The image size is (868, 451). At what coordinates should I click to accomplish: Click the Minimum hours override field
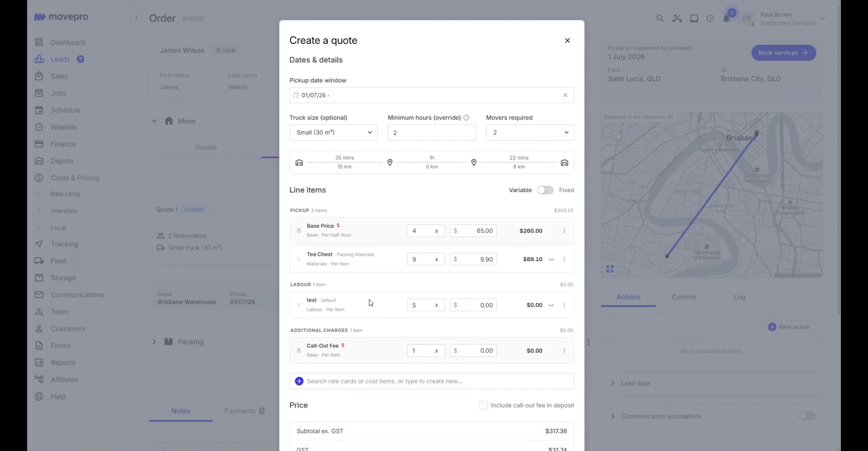tap(431, 132)
